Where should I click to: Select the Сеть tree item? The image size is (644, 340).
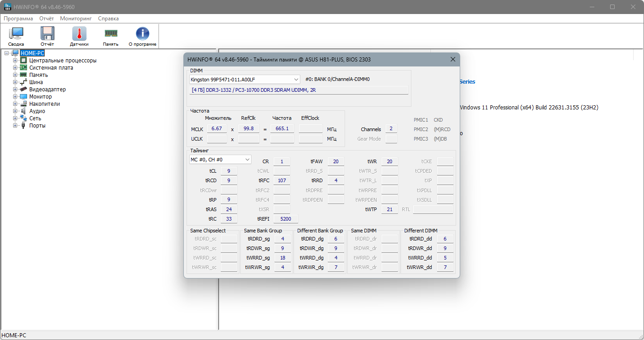pyautogui.click(x=35, y=118)
